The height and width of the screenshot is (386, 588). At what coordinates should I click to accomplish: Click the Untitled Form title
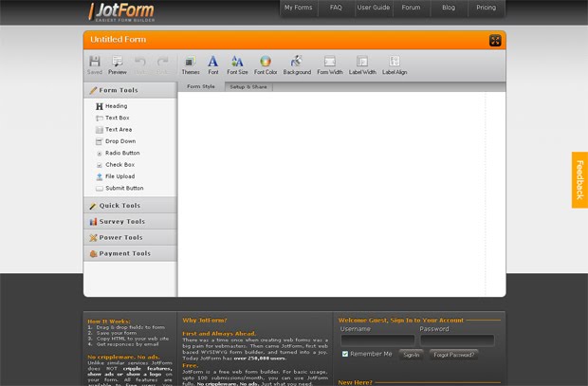point(119,40)
